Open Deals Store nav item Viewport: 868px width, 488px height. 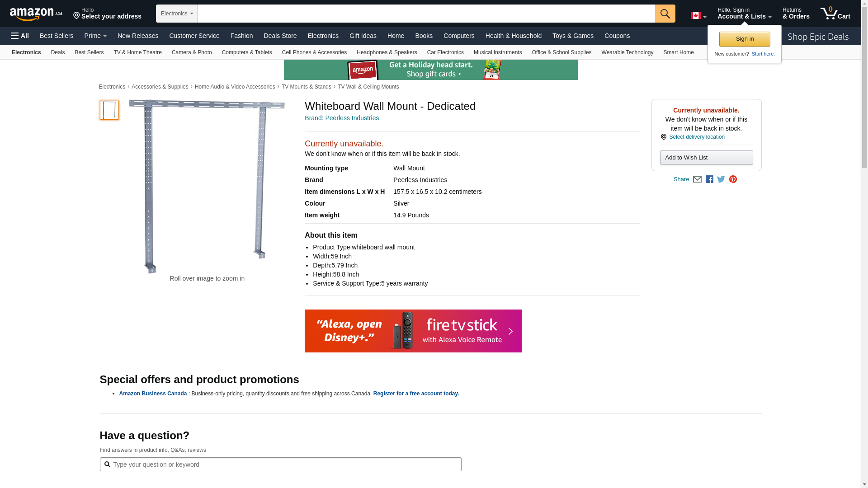[280, 36]
